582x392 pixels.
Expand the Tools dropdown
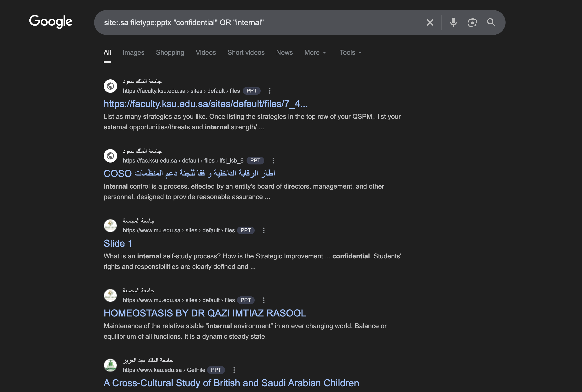tap(350, 53)
